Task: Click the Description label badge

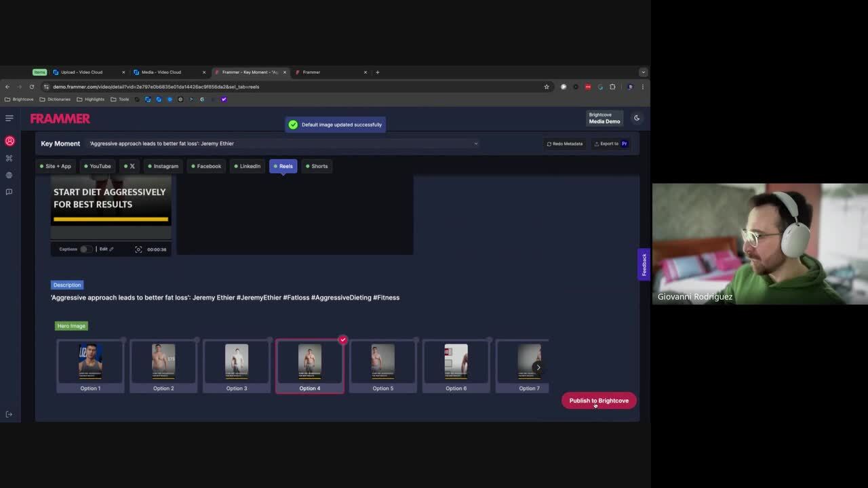Action: pos(67,285)
